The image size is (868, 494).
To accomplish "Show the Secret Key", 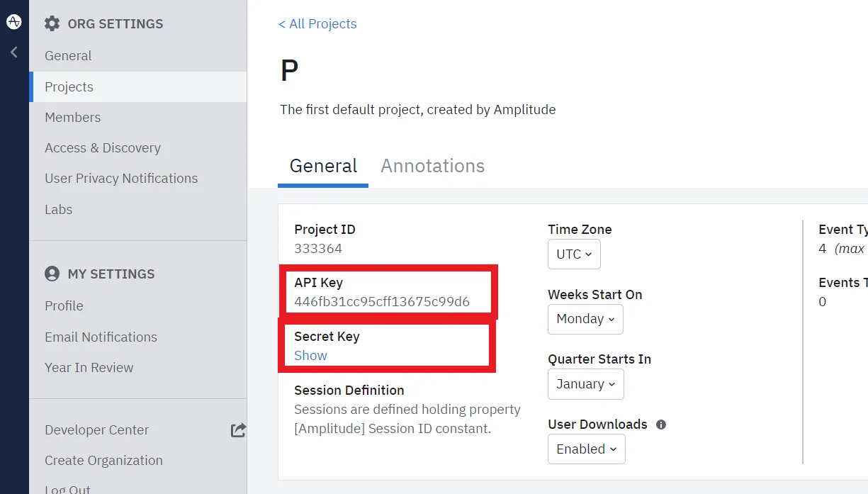I will pyautogui.click(x=310, y=355).
